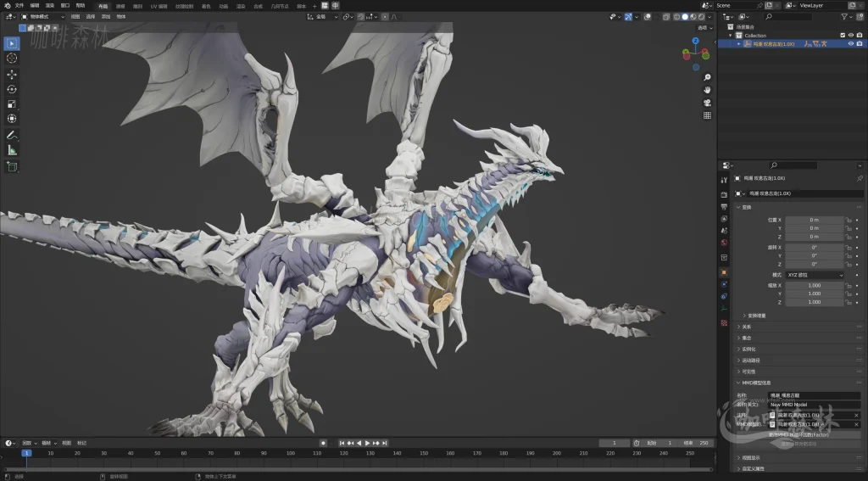Open the object mode dropdown

pyautogui.click(x=42, y=17)
